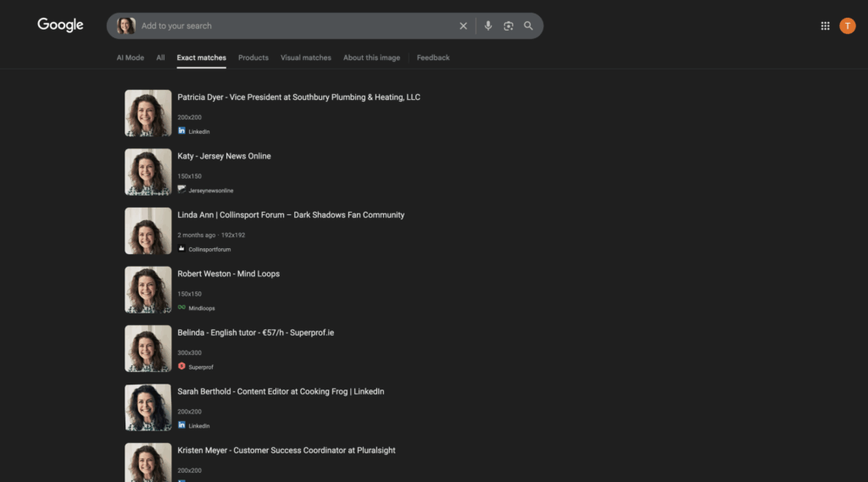Click the image chip inside the search box

[x=126, y=26]
